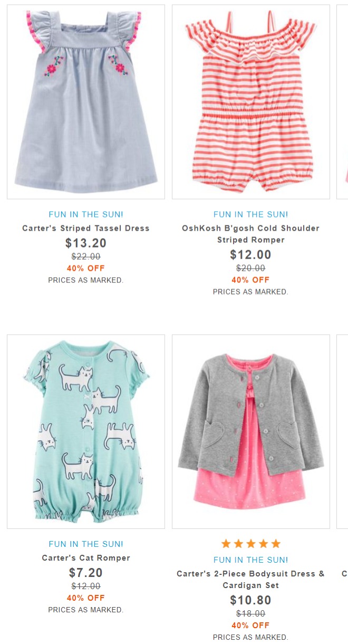348x644 pixels.
Task: Click the 40% OFF label under $22.00
Action: click(86, 268)
